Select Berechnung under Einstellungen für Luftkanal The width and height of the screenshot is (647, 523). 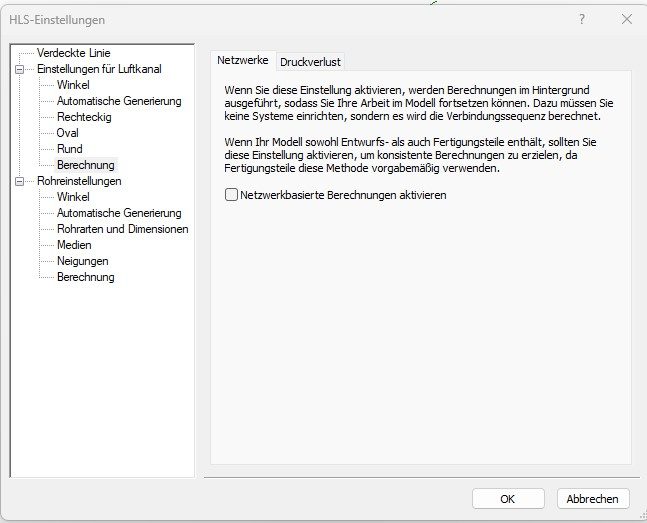[x=85, y=165]
